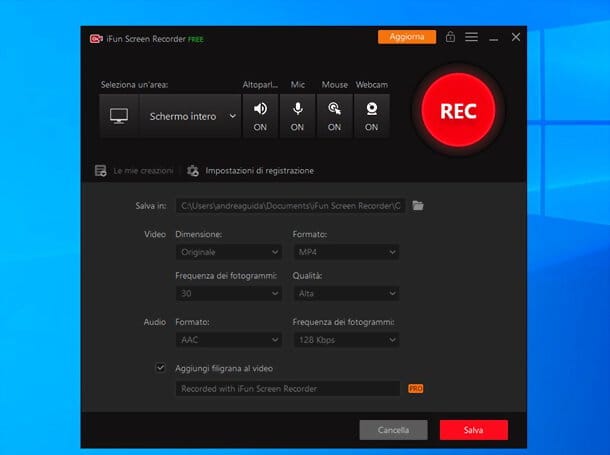
Task: Open the video Formato MP4 dropdown
Action: [x=346, y=252]
